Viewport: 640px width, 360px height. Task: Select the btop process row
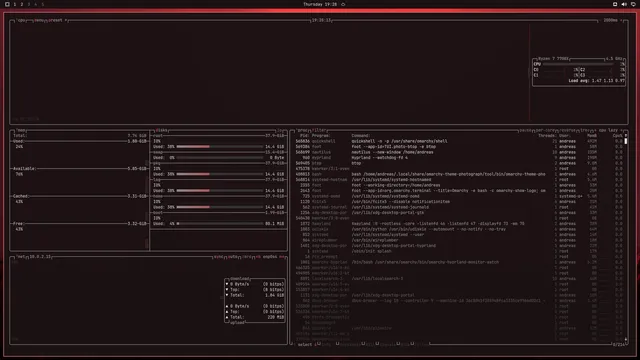click(459, 163)
